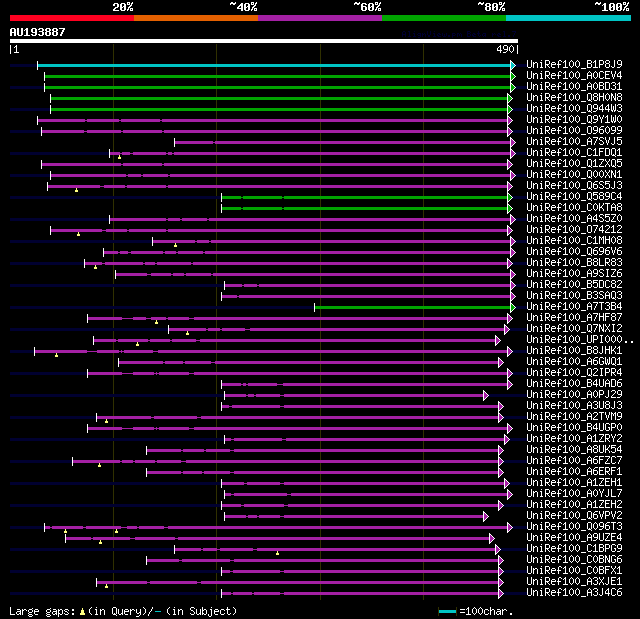Image resolution: width=640 pixels, height=619 pixels.
Task: Click the UniRef100_A9SIZ6 label
Action: coord(574,274)
